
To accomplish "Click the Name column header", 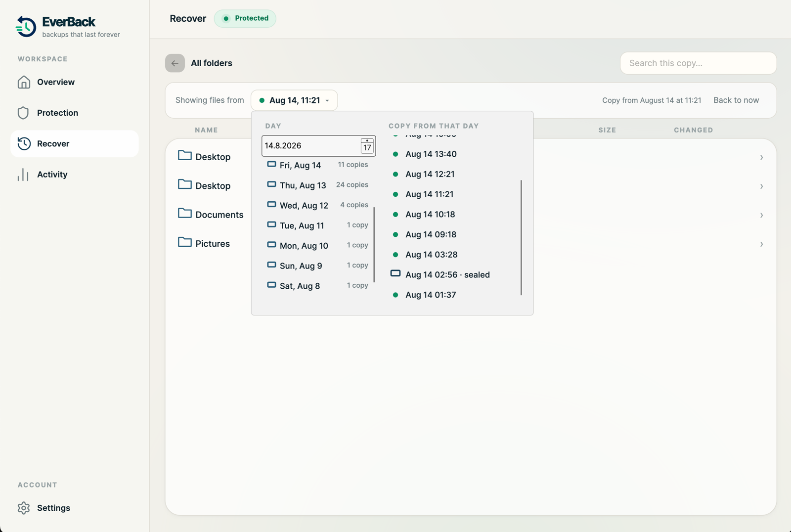I will (206, 130).
